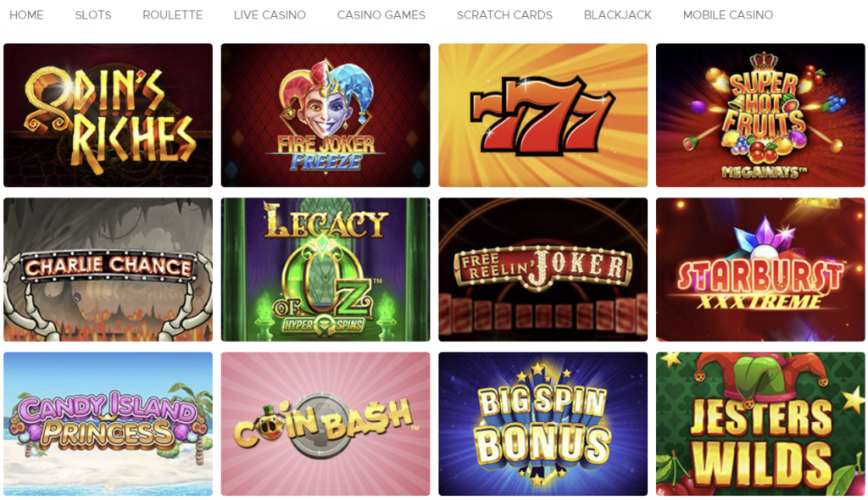
Task: Open the Jesters Wilds game tile
Action: point(760,424)
